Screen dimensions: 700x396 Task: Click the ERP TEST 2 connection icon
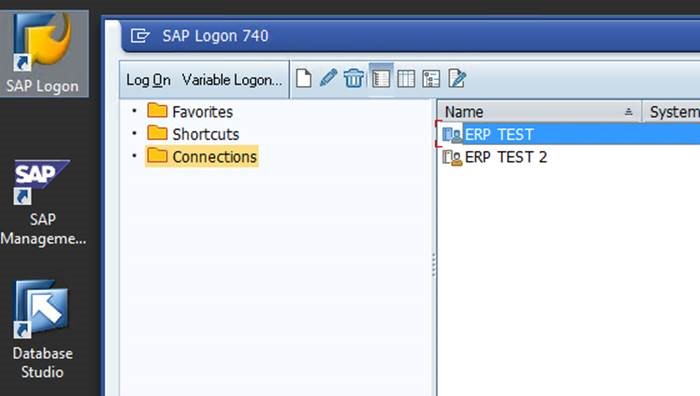pyautogui.click(x=452, y=157)
